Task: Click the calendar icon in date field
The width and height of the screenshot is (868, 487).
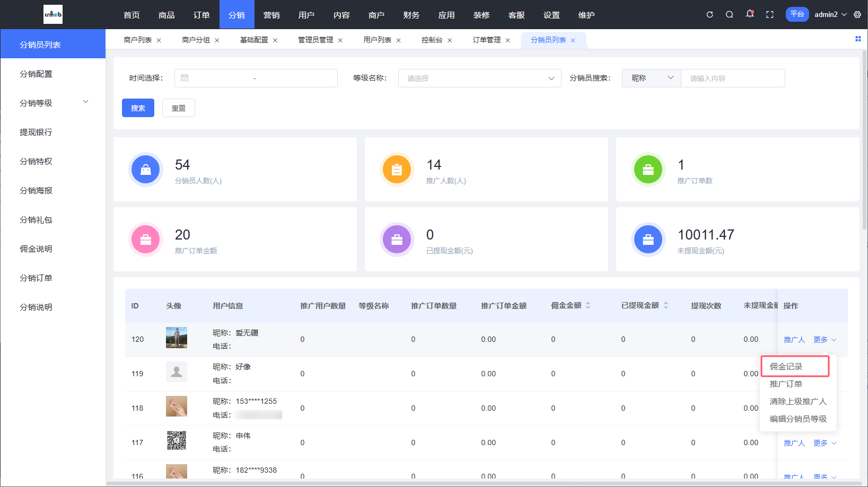Action: click(185, 78)
